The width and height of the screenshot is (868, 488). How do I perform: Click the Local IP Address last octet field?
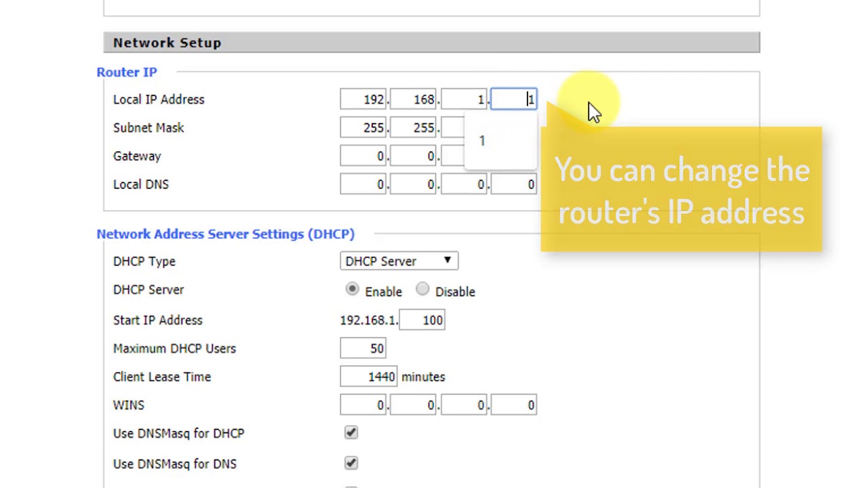coord(514,100)
